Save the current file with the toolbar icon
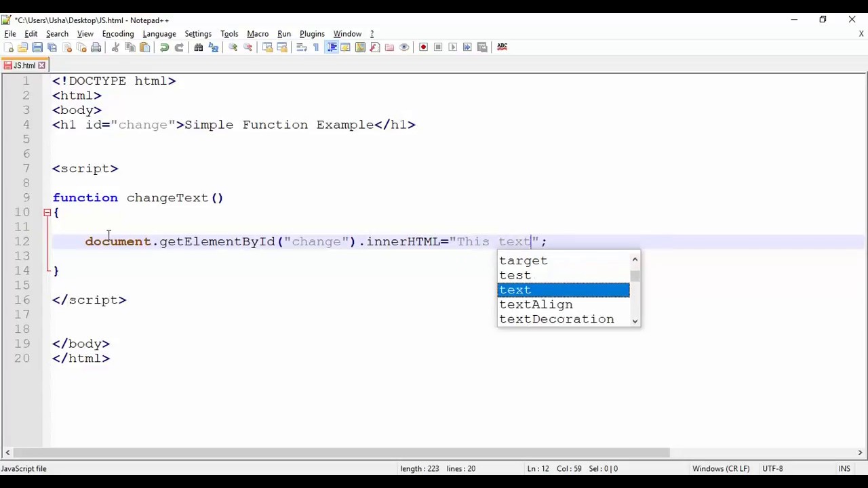 [x=37, y=47]
